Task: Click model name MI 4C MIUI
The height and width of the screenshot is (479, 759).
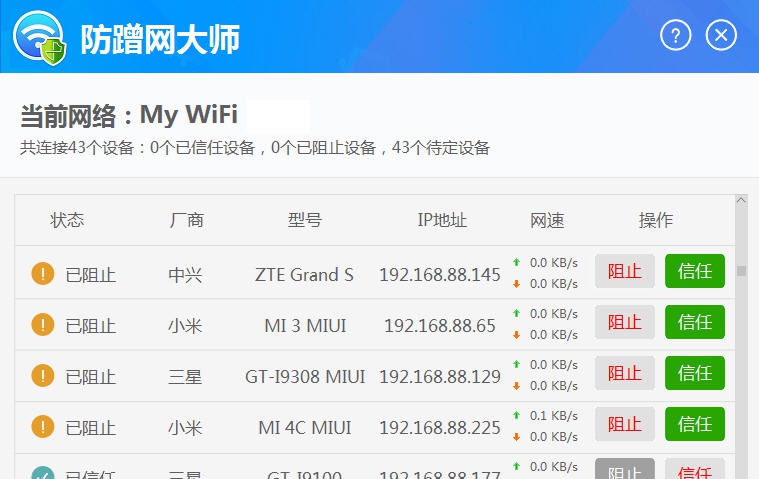Action: (304, 428)
